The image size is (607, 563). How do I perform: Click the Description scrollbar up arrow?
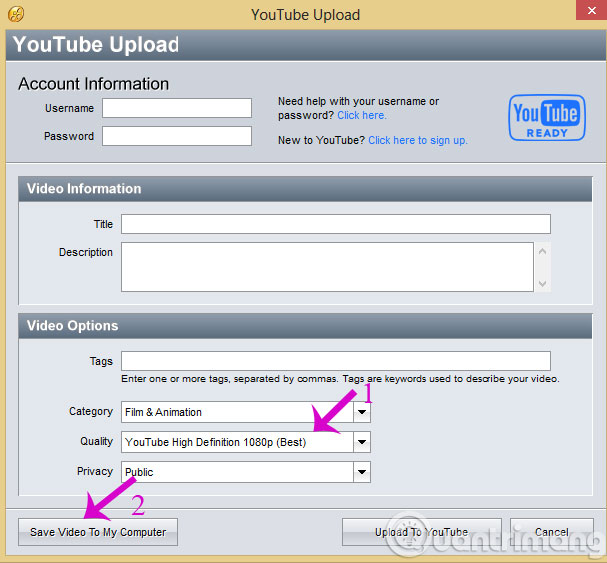tap(542, 252)
